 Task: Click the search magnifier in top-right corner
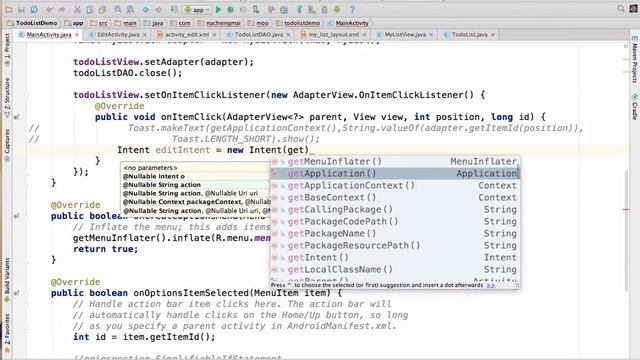point(621,9)
